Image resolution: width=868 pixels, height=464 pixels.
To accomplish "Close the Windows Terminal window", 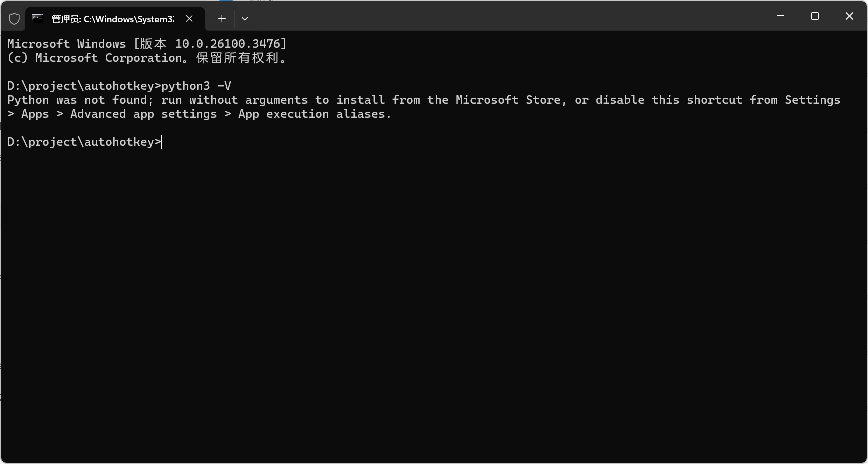I will (849, 16).
